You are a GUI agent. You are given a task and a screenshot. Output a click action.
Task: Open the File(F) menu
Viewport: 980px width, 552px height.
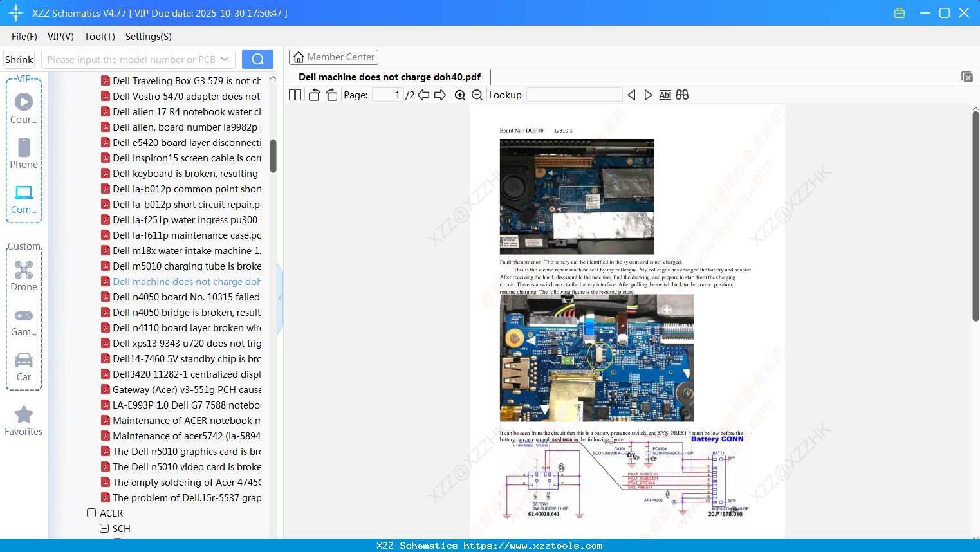click(24, 37)
